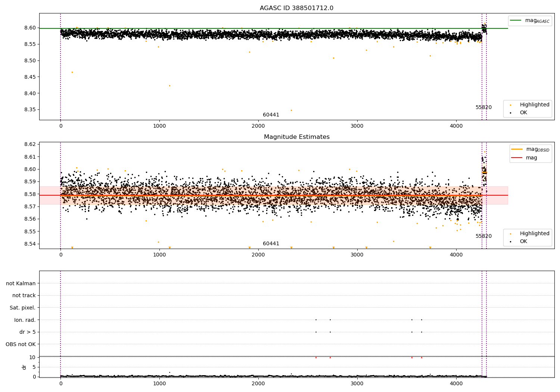Click the 8.50 y-axis tick label

tap(29, 61)
